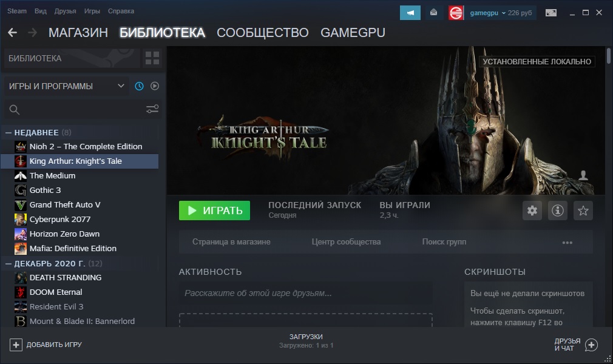Click friends who play icon on banner
The width and height of the screenshot is (613, 364).
coord(583,175)
